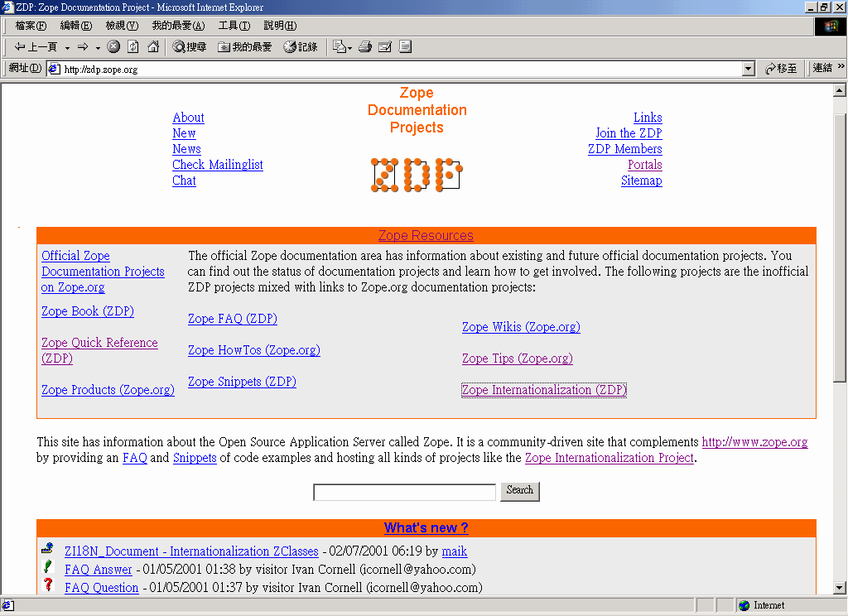848x616 pixels.
Task: Click the Discuss toolbar icon
Action: [x=405, y=47]
